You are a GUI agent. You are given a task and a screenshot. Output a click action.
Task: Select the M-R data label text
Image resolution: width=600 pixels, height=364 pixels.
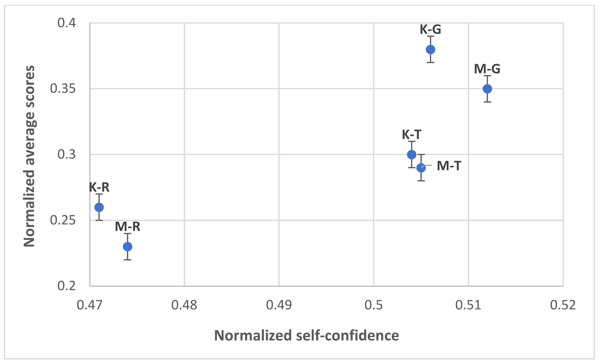click(x=128, y=227)
